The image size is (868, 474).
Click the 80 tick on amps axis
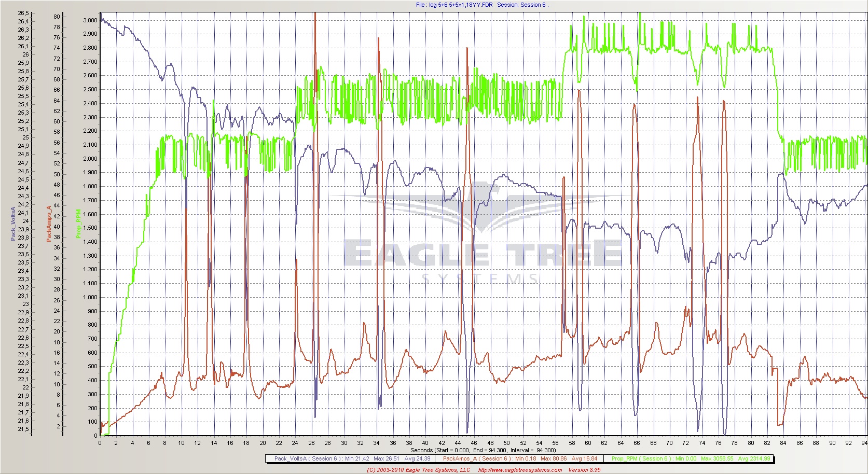57,17
